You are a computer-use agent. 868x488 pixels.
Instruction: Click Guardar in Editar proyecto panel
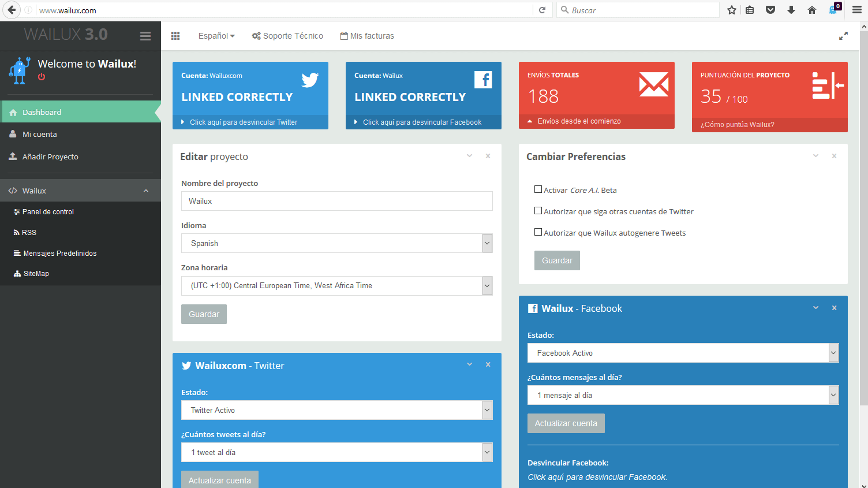[x=204, y=314]
